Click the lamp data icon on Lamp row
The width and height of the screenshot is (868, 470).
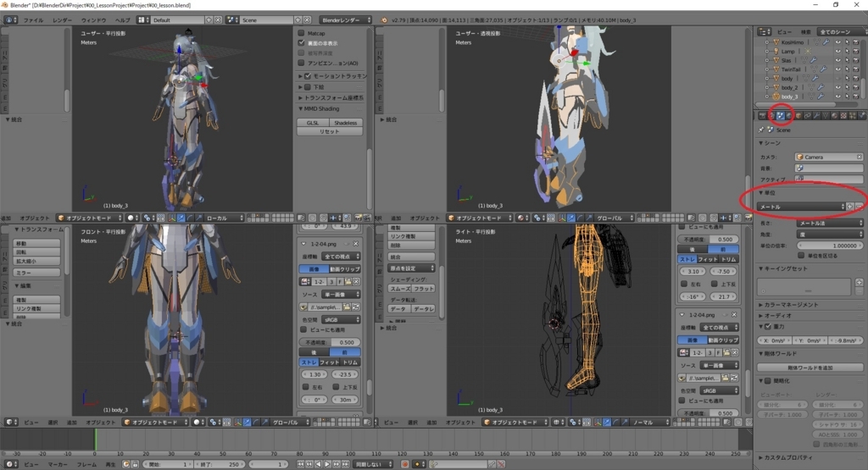807,51
